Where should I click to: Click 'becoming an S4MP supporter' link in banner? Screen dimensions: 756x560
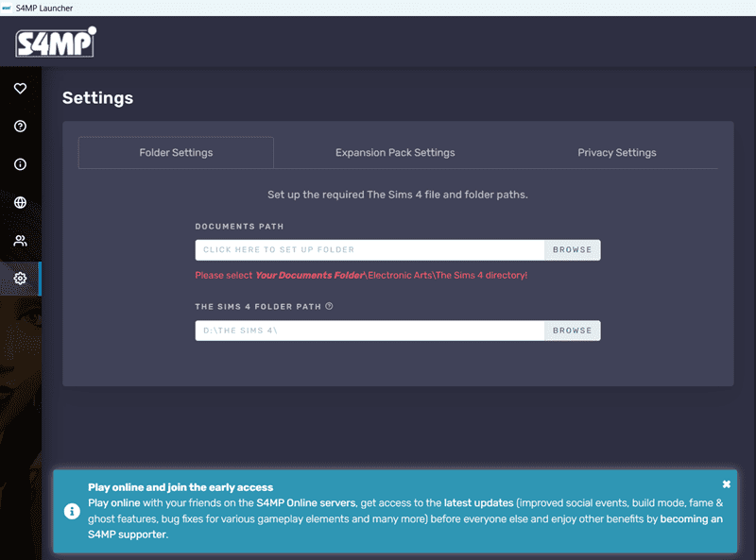tap(692, 519)
